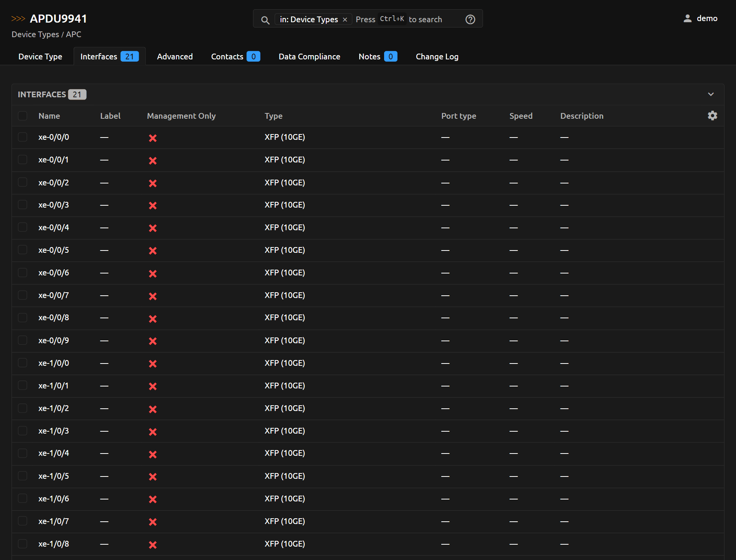Sort table by Name column header
The width and height of the screenshot is (736, 560).
49,116
